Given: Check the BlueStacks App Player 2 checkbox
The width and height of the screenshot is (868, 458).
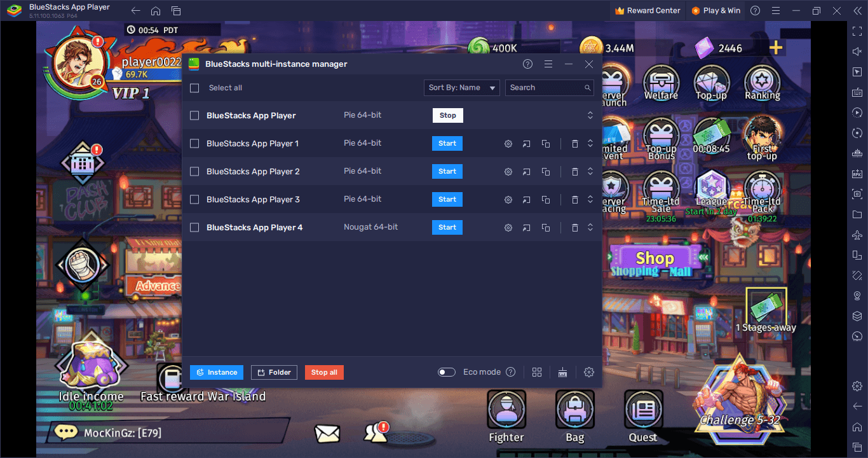Looking at the screenshot, I should click(194, 172).
